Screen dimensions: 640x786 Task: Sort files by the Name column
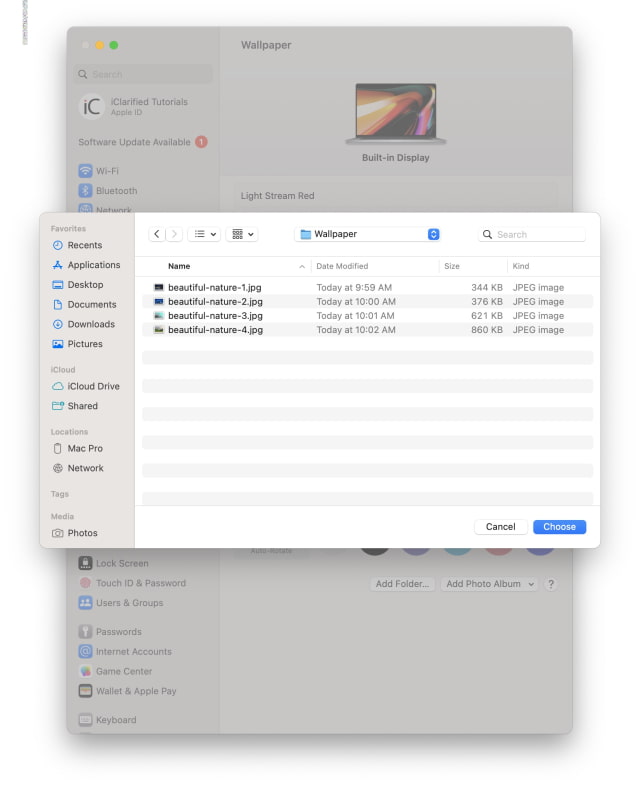pos(230,266)
